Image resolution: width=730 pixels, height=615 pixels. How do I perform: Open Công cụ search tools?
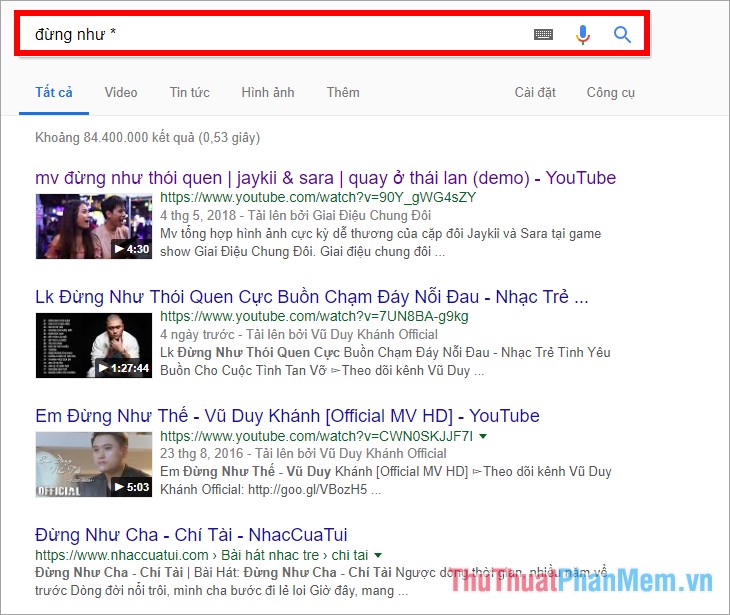coord(610,92)
